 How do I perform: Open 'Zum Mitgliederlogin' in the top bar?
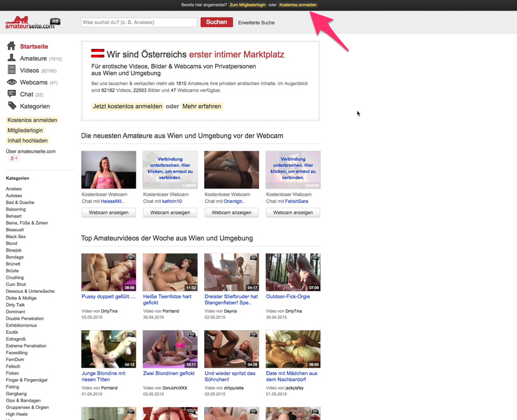click(x=249, y=5)
